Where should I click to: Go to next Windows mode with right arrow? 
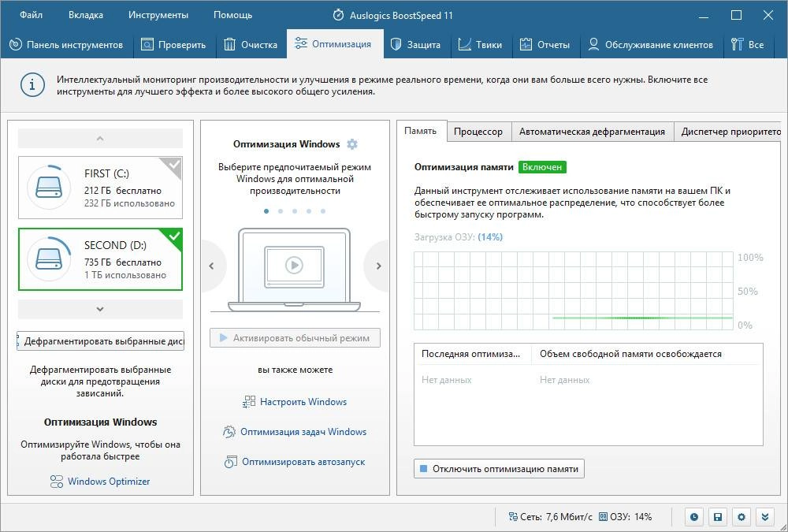[379, 266]
